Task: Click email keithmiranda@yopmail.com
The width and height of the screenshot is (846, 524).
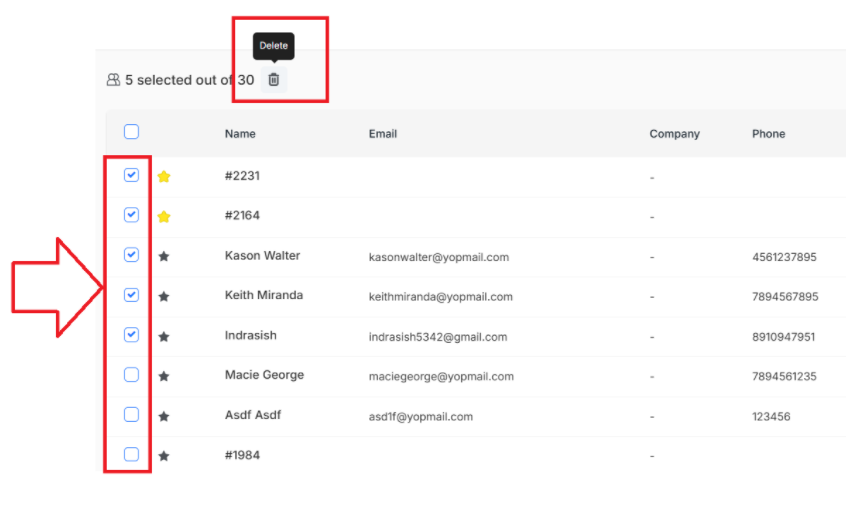Action: point(441,297)
